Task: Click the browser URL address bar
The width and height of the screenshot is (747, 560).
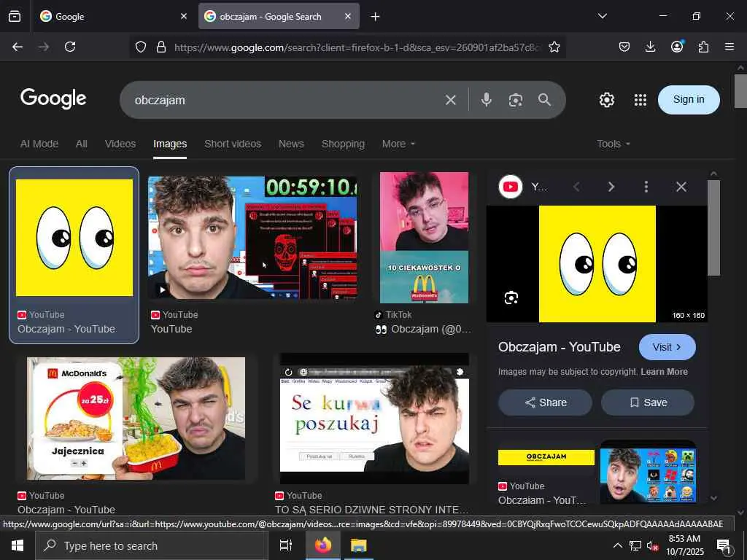Action: pos(357,47)
